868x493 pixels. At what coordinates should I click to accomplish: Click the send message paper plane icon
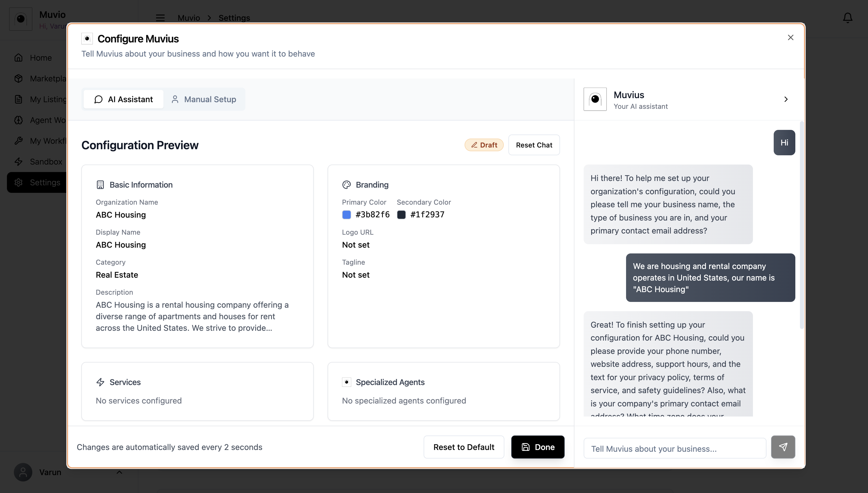click(783, 447)
